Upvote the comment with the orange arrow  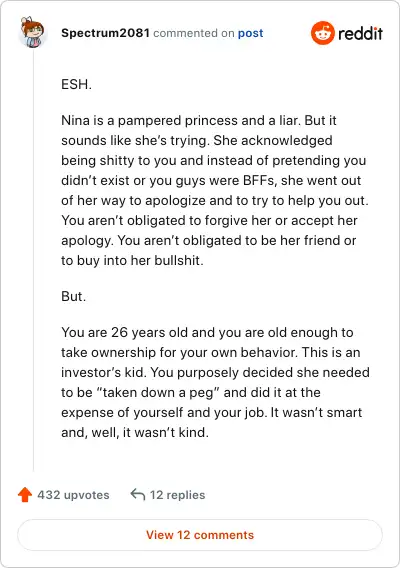pos(25,494)
